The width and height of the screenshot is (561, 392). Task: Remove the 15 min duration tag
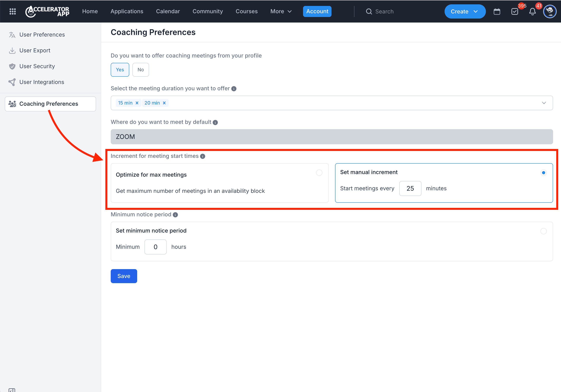(137, 103)
